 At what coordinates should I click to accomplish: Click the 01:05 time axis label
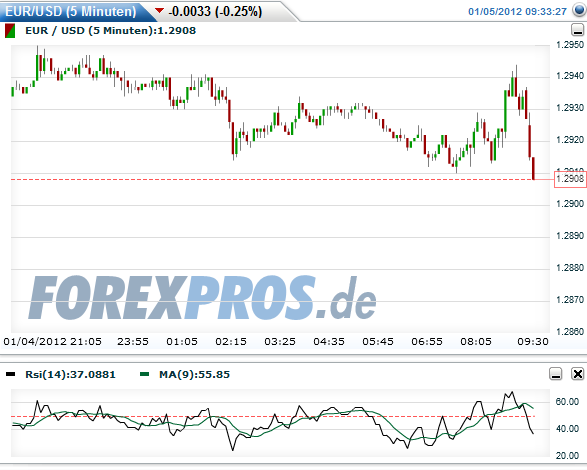tap(182, 342)
